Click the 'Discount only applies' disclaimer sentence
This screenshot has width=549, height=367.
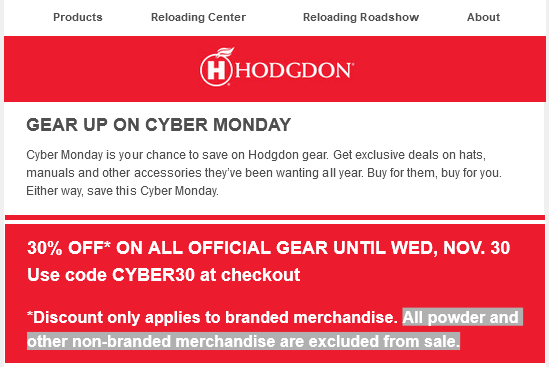[213, 317]
